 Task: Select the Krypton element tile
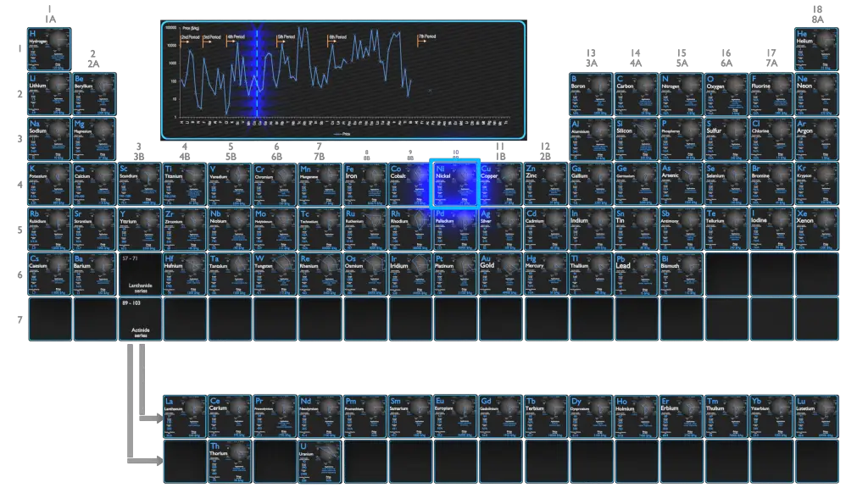click(816, 184)
